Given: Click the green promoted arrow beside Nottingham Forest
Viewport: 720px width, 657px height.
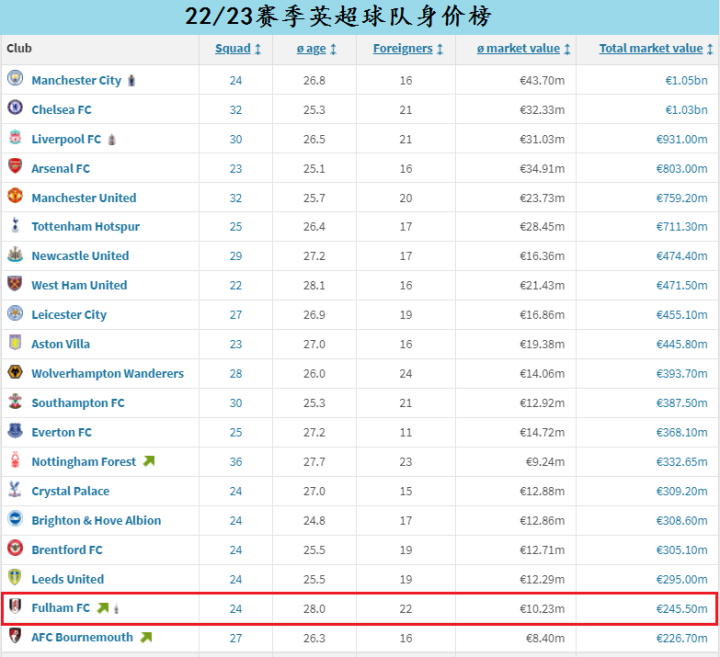Looking at the screenshot, I should [x=149, y=460].
